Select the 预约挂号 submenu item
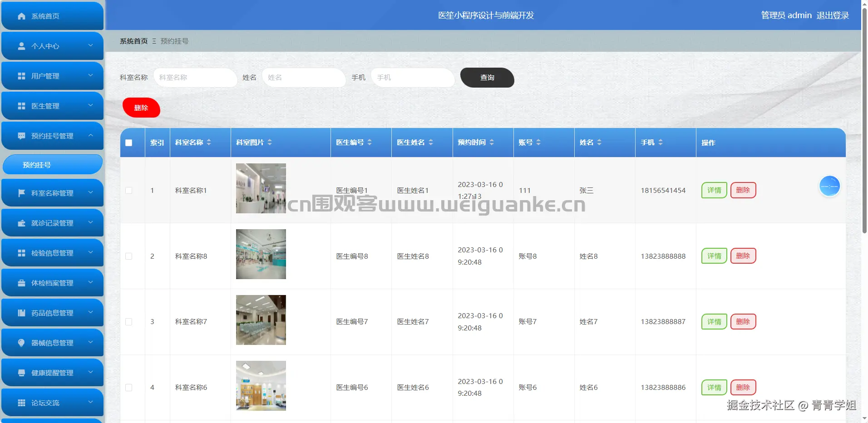The width and height of the screenshot is (868, 423). (x=53, y=165)
